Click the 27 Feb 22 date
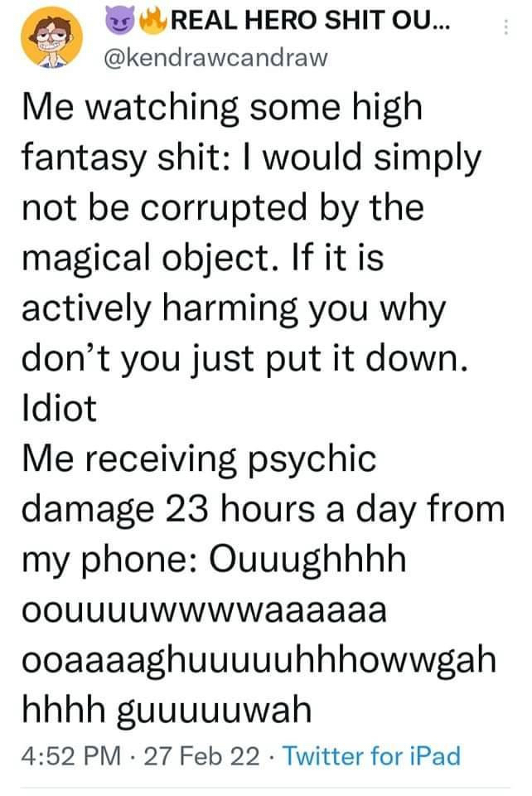This screenshot has width=532, height=796. pos(201,755)
